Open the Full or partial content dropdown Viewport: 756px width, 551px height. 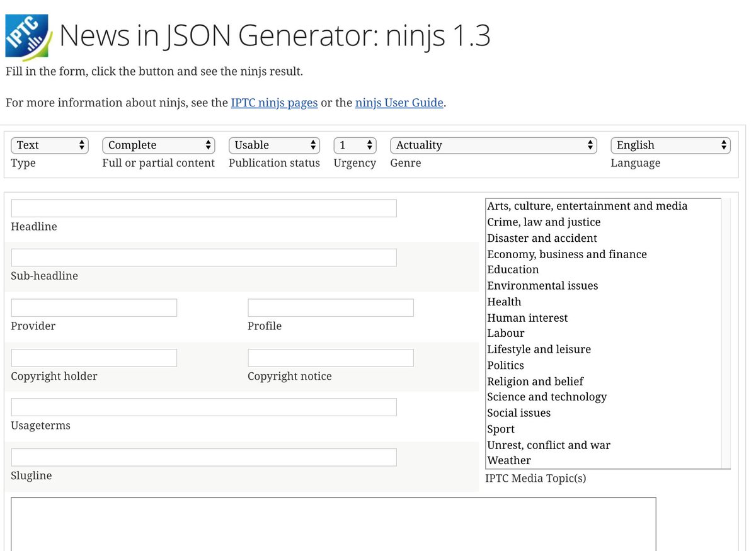[159, 145]
